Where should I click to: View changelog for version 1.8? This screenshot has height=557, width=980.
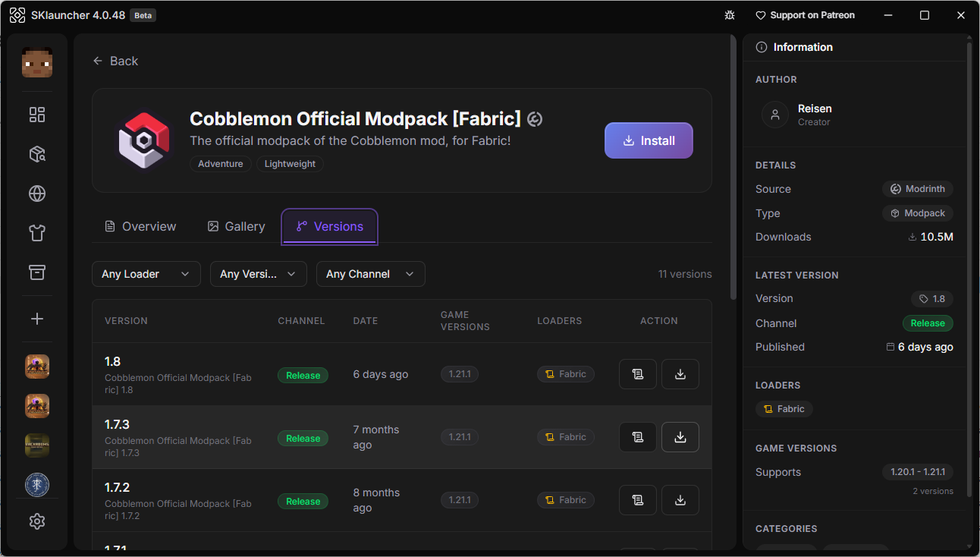pyautogui.click(x=638, y=374)
